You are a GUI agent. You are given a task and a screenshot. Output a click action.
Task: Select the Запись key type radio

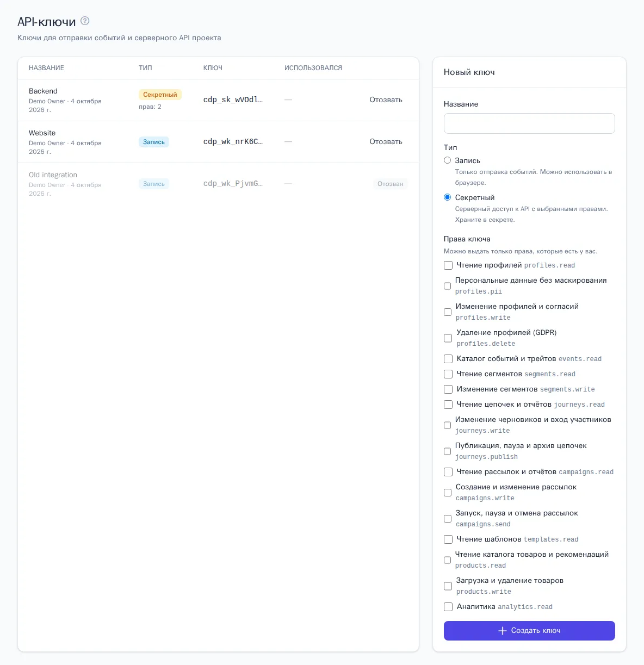coord(448,160)
